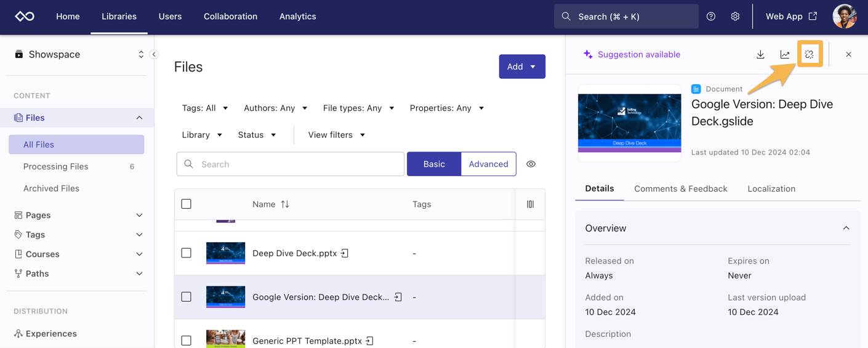
Task: Click the Search files input field
Action: 295,164
